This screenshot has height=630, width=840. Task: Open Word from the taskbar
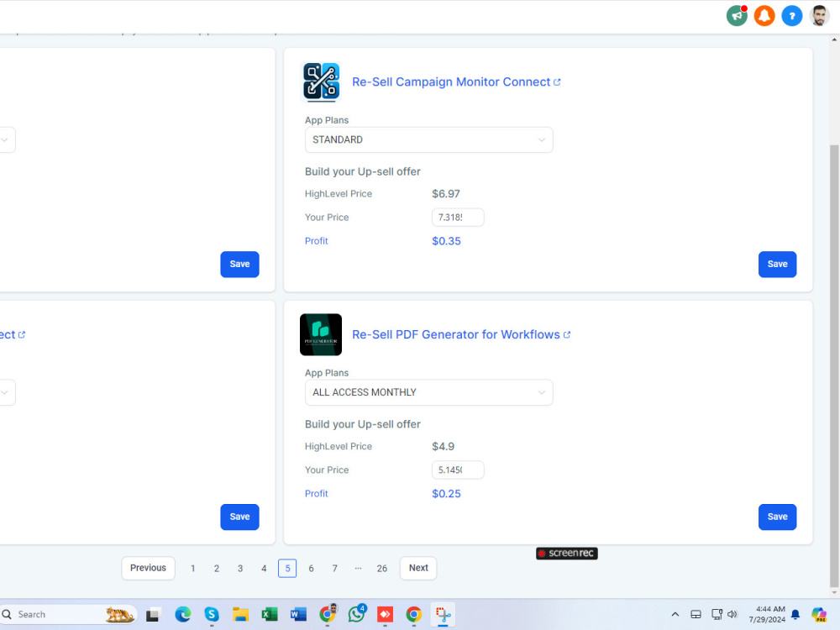point(298,615)
